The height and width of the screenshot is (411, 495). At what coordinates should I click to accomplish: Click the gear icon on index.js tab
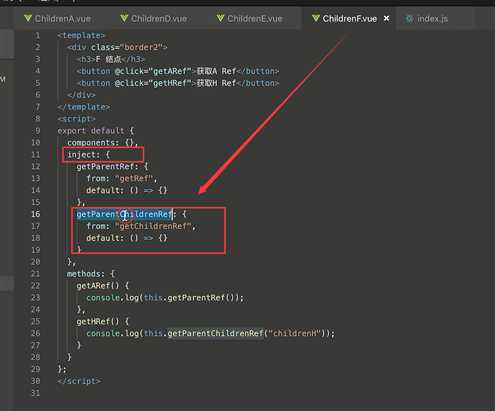(409, 19)
